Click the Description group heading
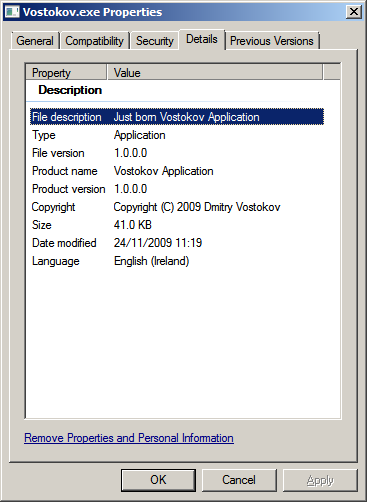367x502 pixels. tap(70, 90)
